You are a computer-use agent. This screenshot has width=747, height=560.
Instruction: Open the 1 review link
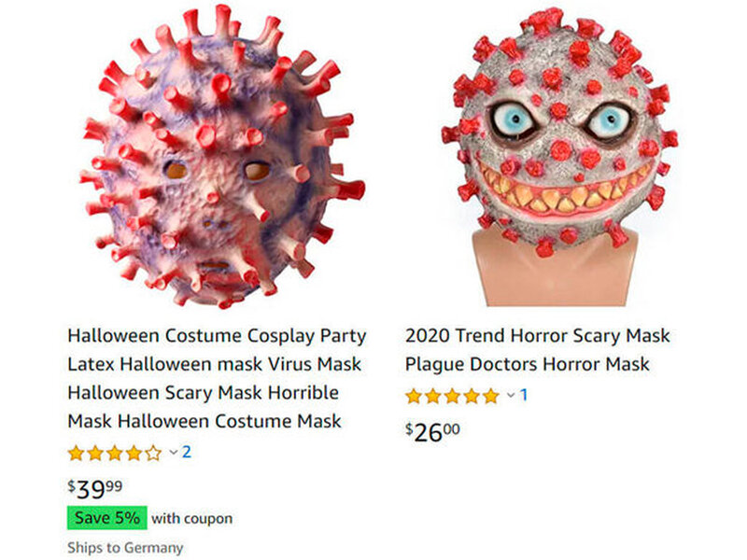524,395
